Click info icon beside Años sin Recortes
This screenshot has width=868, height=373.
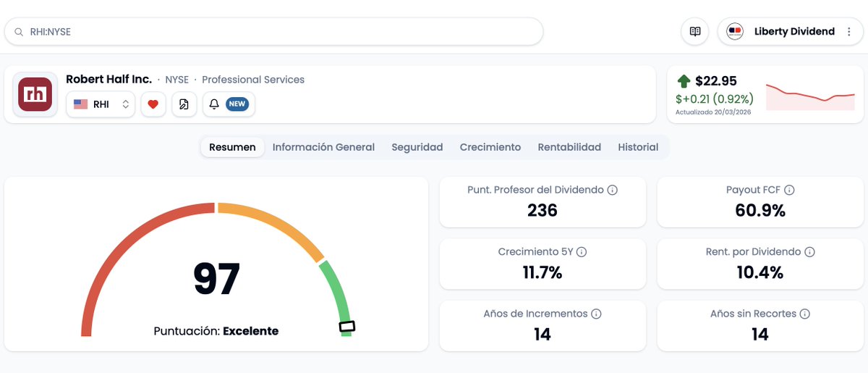pos(804,314)
